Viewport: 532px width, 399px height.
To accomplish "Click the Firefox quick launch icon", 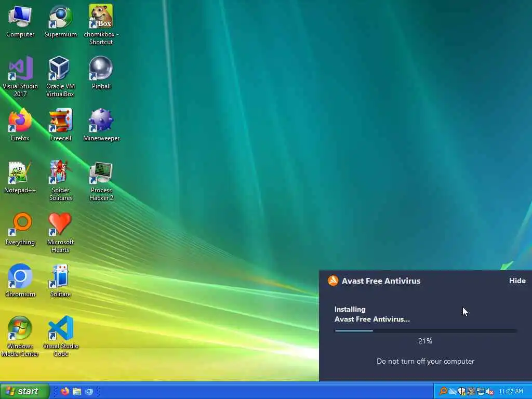I will tap(65, 391).
